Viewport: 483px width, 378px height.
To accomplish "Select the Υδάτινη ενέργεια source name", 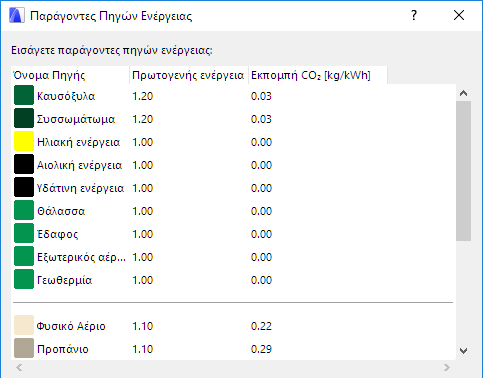I will pyautogui.click(x=80, y=188).
